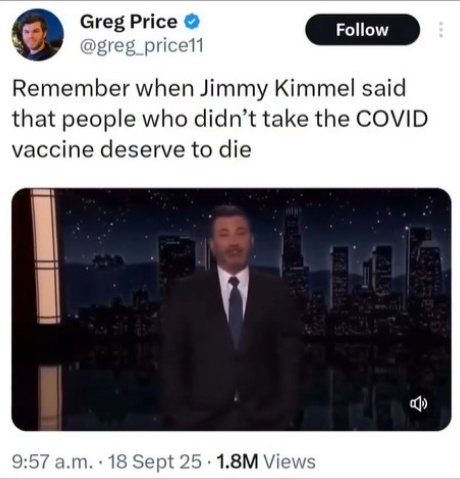Tap the lit lamp panel in the video

pos(46,256)
